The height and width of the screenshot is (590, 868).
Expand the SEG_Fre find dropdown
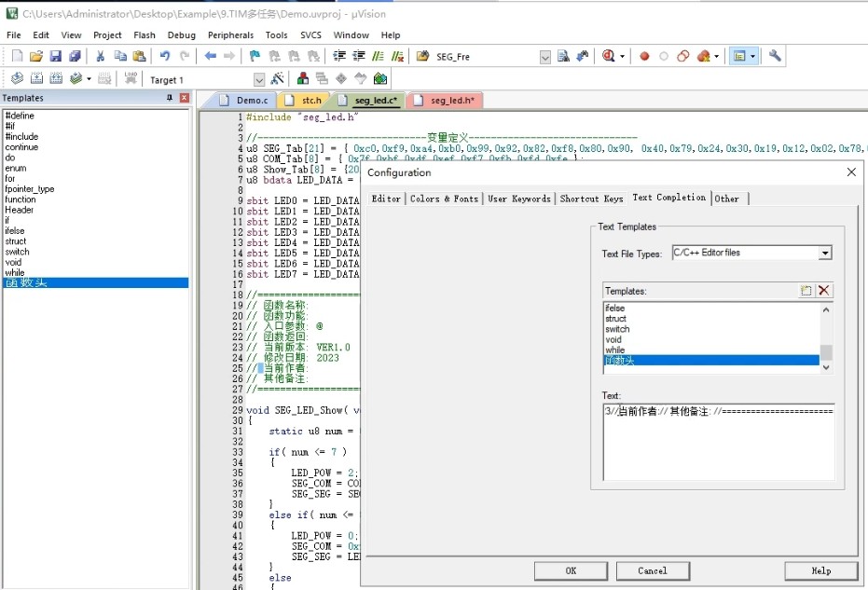click(x=545, y=57)
